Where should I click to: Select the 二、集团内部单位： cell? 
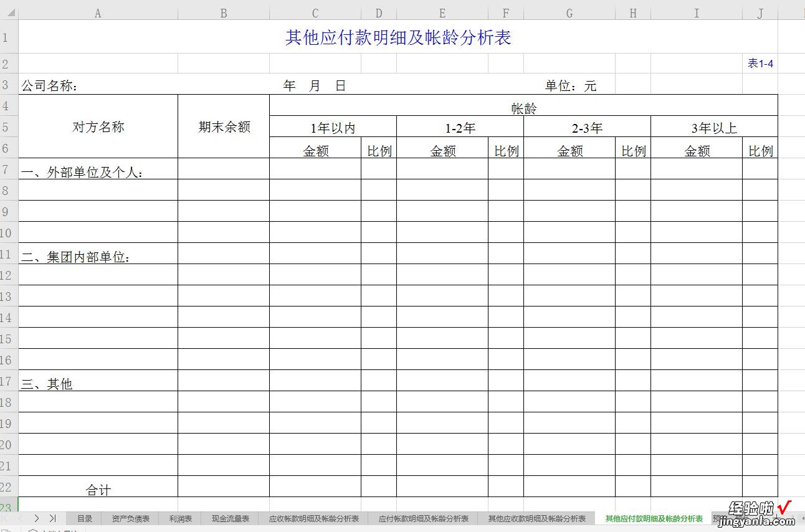[98, 254]
